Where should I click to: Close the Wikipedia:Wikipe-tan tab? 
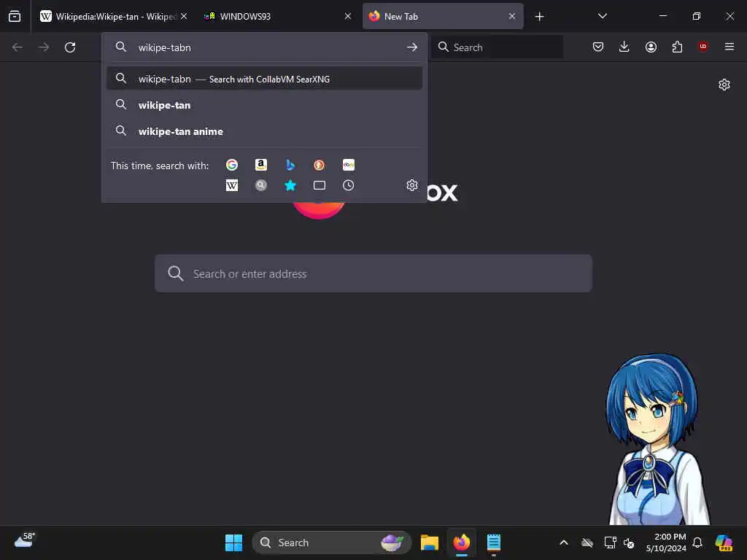click(x=183, y=16)
